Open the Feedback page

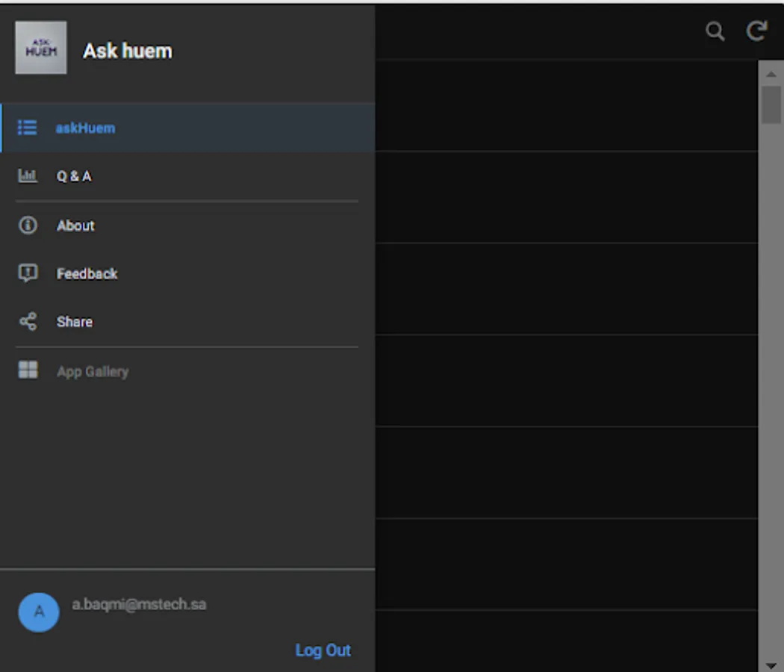[x=87, y=273]
